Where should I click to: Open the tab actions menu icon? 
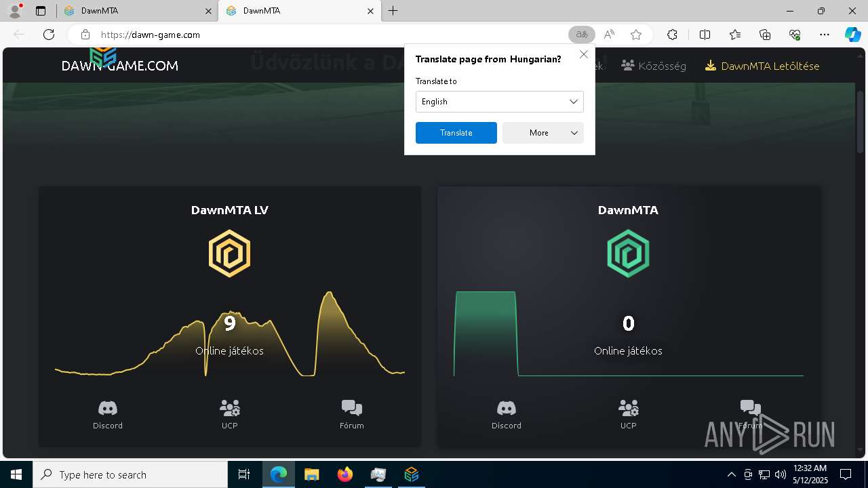[41, 11]
